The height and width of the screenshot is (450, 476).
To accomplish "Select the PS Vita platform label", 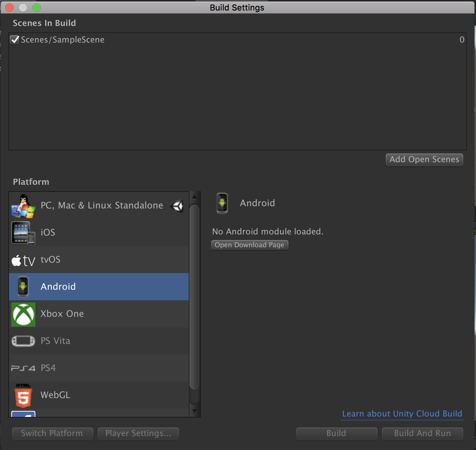I will (55, 341).
